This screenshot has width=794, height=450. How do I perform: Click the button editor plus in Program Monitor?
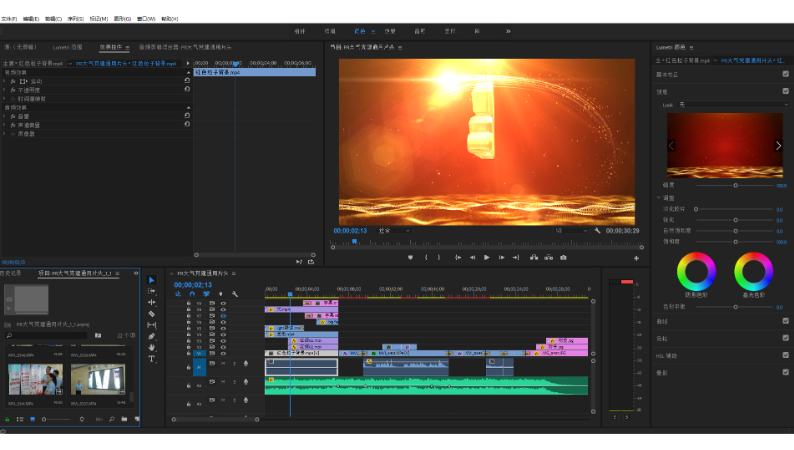point(636,258)
